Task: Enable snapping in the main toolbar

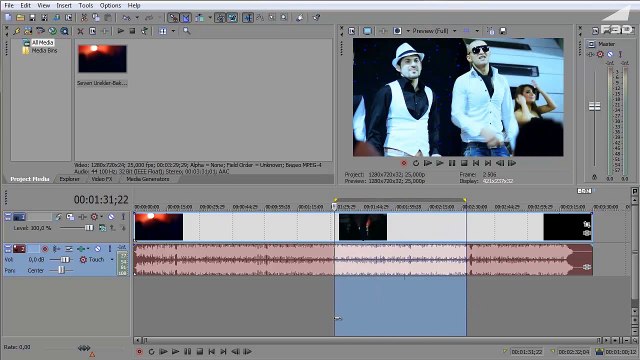Action: click(174, 18)
